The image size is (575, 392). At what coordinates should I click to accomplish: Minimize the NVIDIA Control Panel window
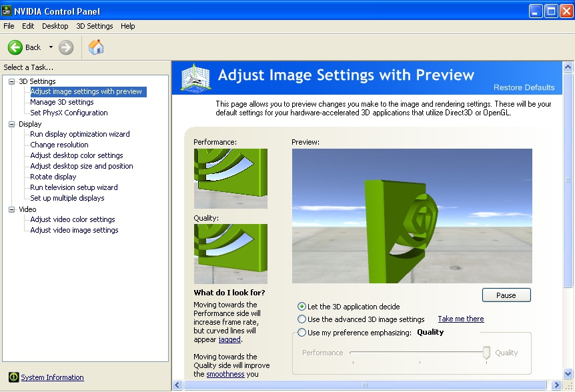pyautogui.click(x=536, y=11)
